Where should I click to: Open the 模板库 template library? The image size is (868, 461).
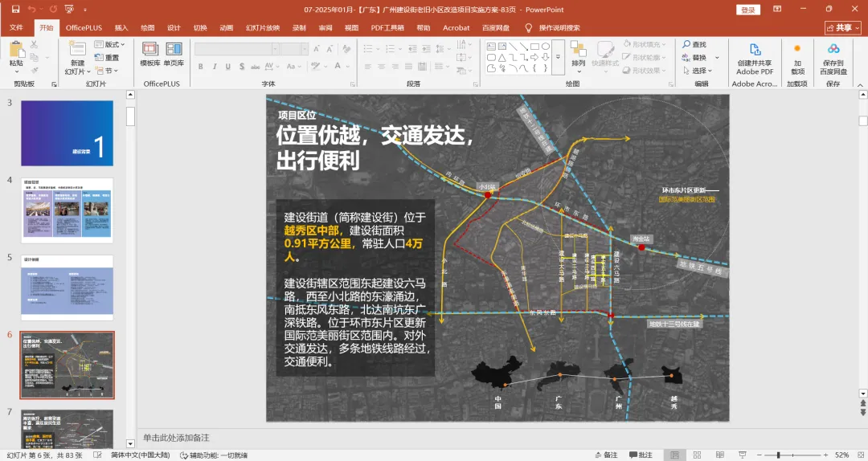point(150,55)
